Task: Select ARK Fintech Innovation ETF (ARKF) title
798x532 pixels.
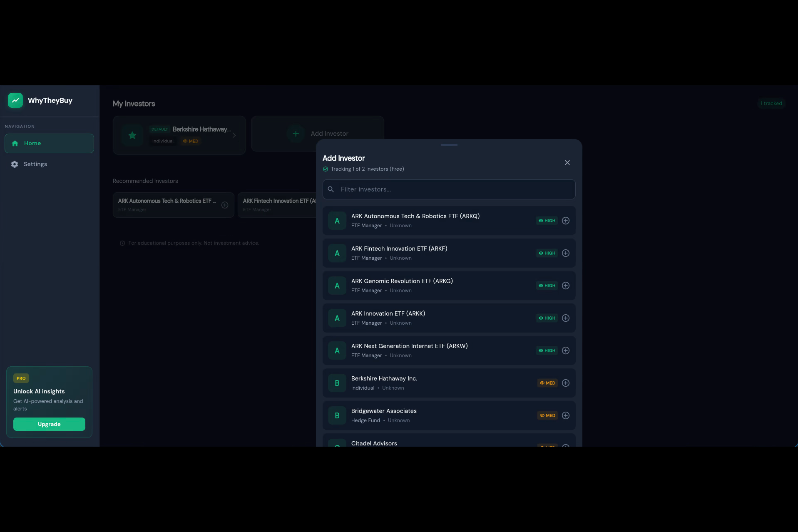Action: tap(399, 249)
